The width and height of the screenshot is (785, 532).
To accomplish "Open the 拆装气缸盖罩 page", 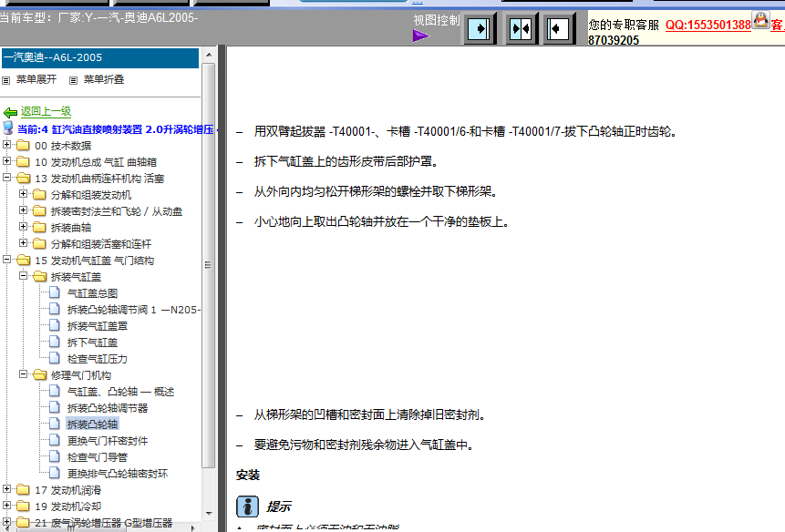I will [x=98, y=326].
